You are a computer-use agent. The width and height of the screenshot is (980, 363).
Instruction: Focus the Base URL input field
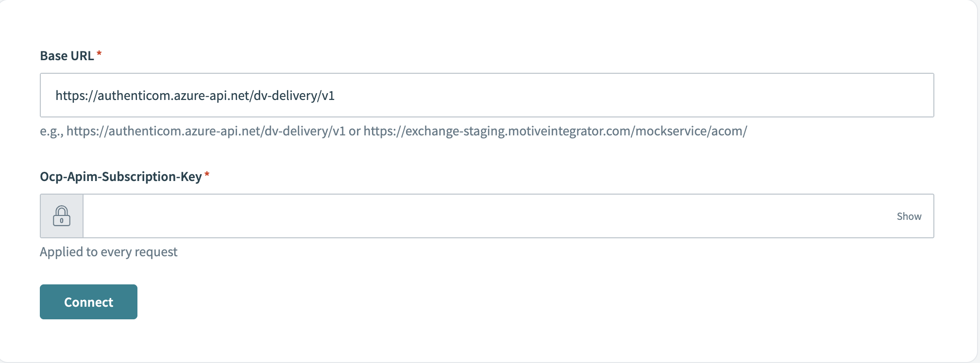[x=487, y=96]
